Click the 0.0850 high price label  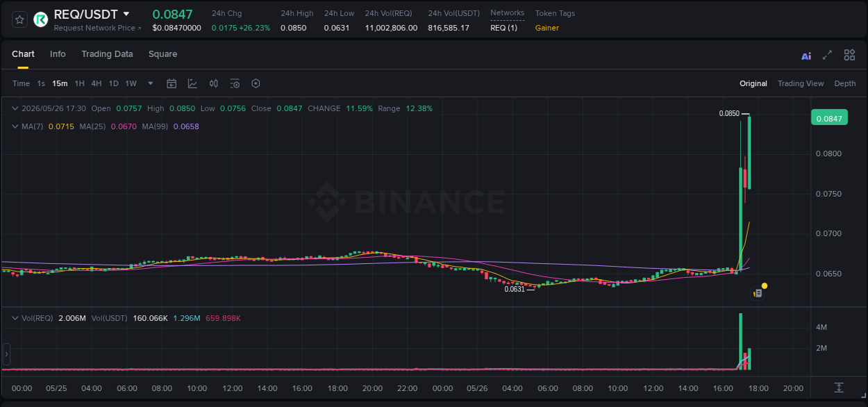(729, 113)
